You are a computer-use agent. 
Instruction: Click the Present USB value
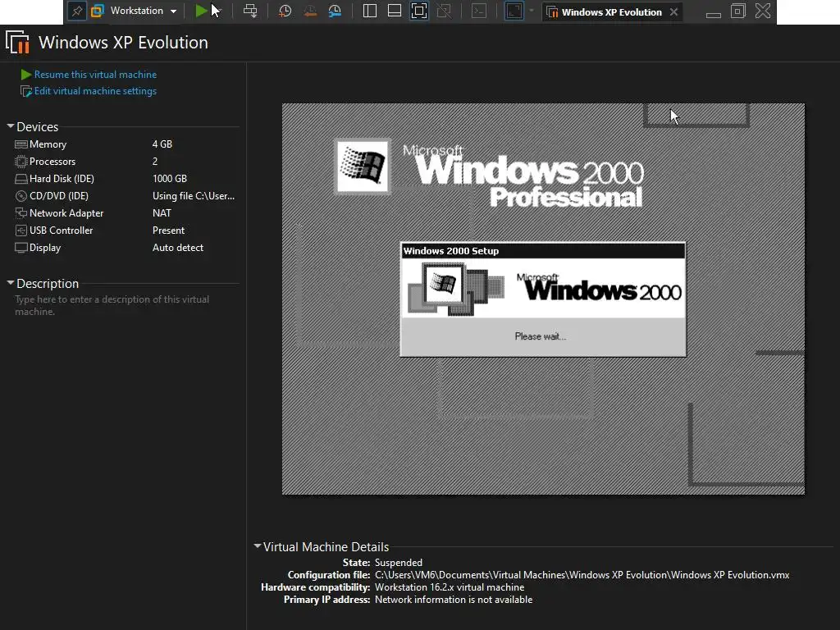168,231
